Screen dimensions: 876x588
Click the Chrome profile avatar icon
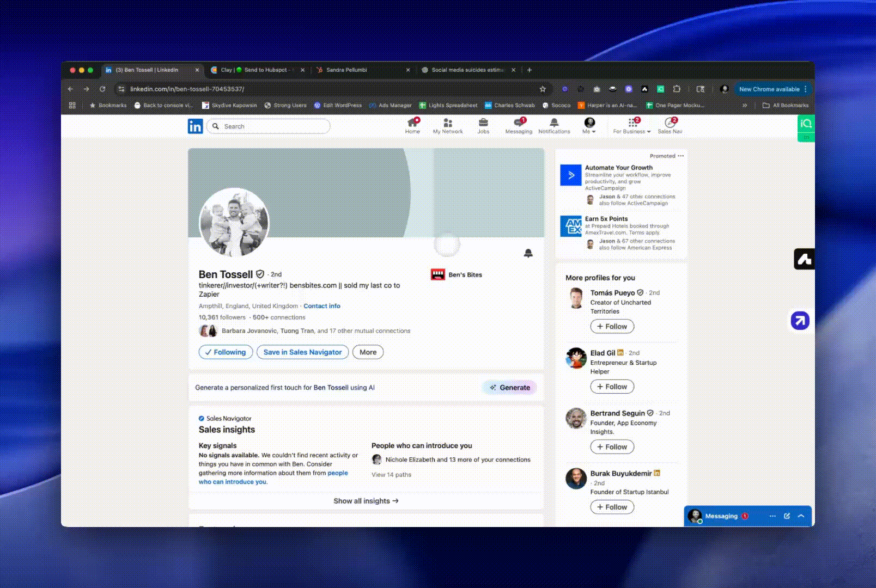point(724,89)
